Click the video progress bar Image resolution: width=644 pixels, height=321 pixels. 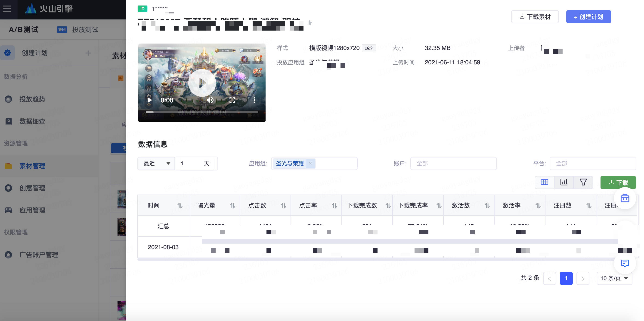[x=202, y=112]
